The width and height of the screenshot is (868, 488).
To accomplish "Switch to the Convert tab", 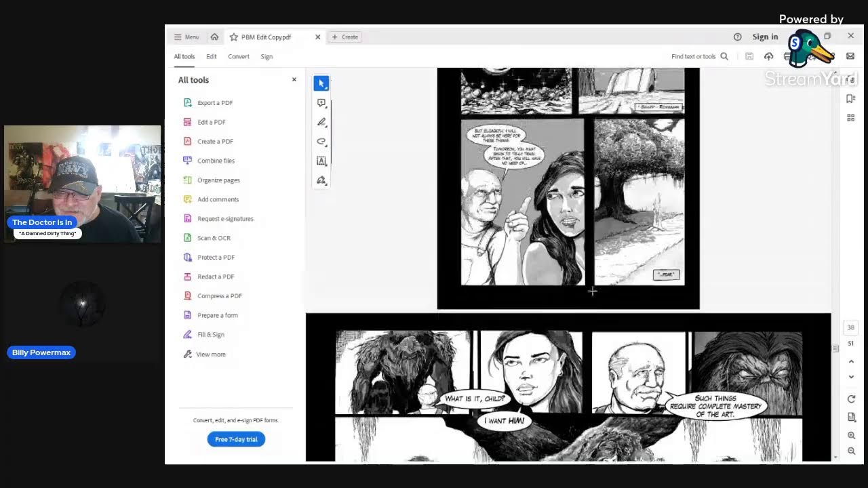I will [x=238, y=57].
